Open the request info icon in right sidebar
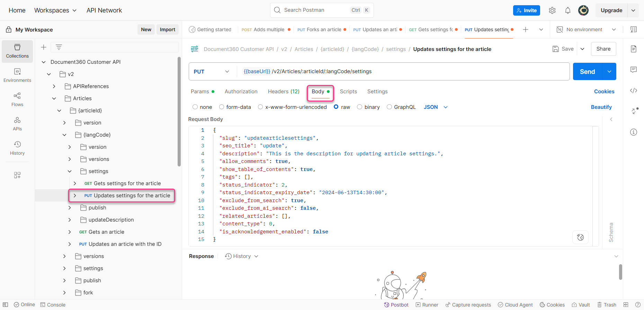The image size is (644, 310). click(634, 132)
